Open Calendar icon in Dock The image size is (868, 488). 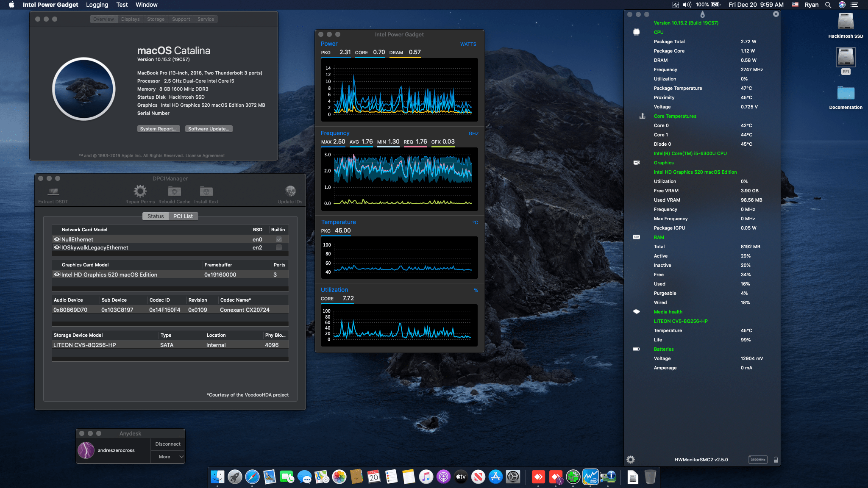click(374, 477)
